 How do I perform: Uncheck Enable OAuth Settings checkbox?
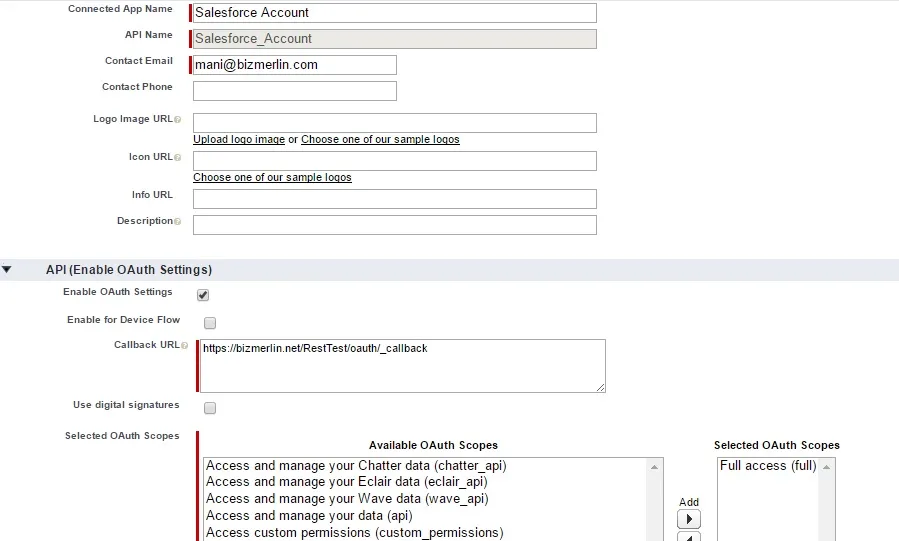click(x=203, y=295)
